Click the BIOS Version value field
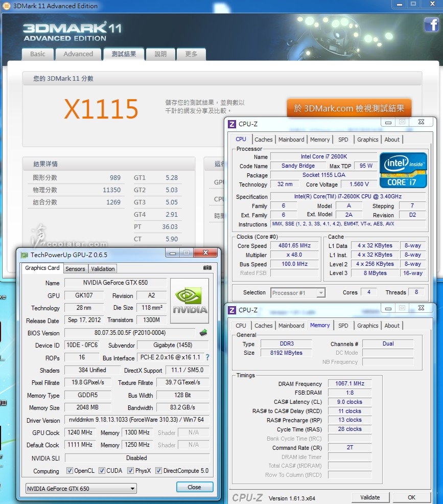Viewport: 443px width, 504px height. (130, 333)
